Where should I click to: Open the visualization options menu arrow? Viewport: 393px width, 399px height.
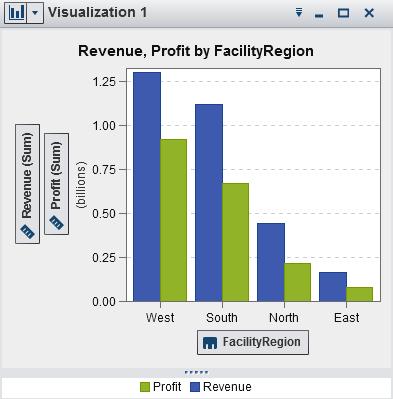299,13
